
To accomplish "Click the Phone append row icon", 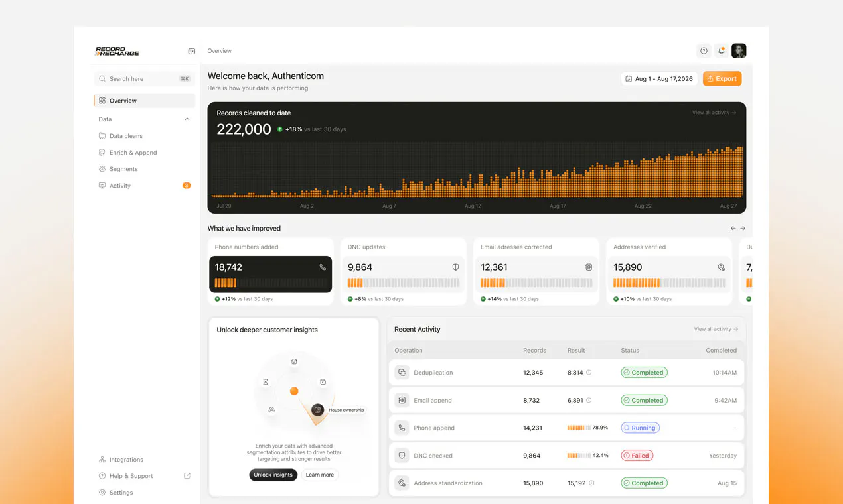I will pyautogui.click(x=402, y=428).
